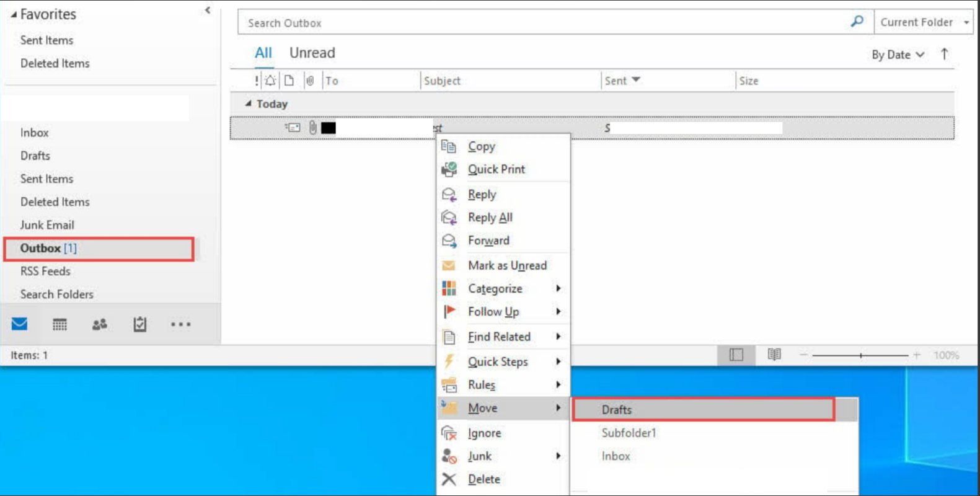Minimize the folder pane with arrow
Screen dimensions: 980x496
click(x=208, y=10)
